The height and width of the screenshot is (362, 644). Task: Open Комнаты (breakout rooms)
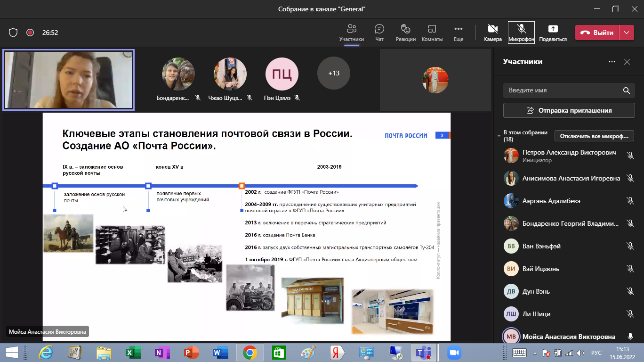point(432,33)
